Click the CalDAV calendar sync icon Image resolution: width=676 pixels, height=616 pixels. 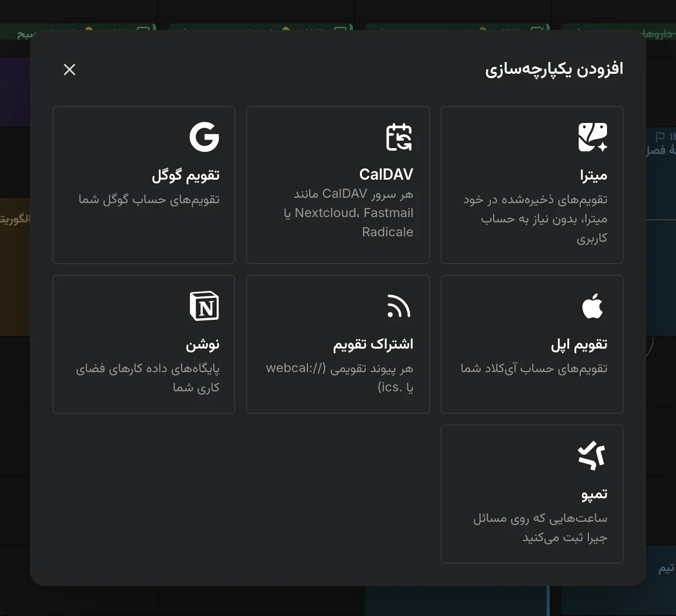tap(399, 137)
